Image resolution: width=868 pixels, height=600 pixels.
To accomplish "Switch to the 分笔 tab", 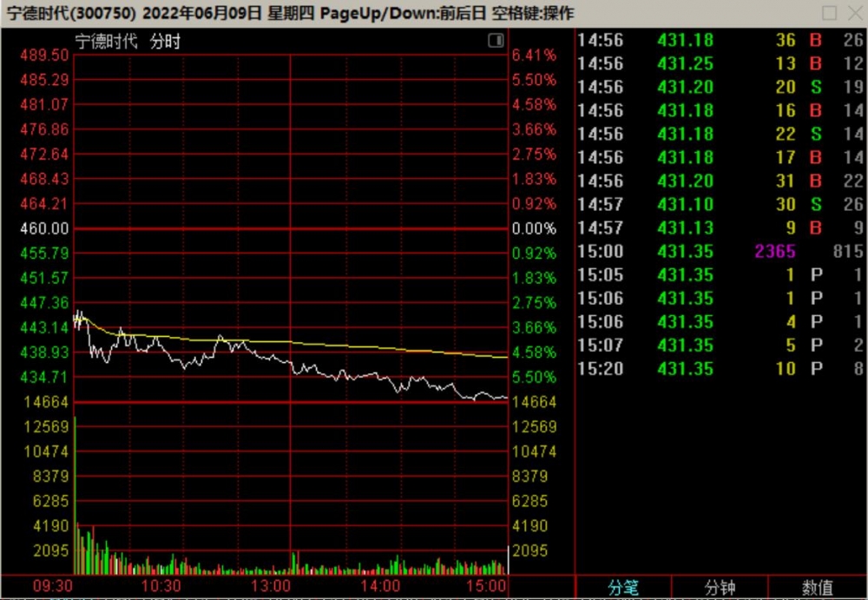I will (623, 587).
